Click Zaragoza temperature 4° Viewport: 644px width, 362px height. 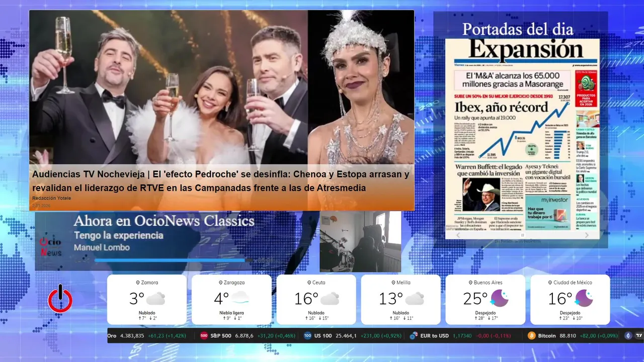[221, 299]
